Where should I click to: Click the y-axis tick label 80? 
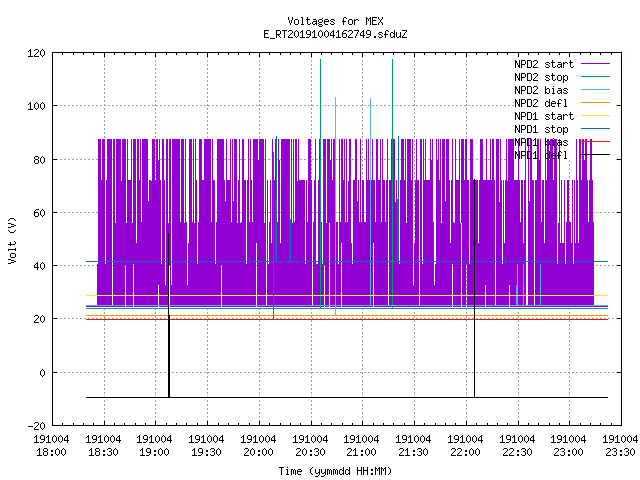click(x=39, y=160)
